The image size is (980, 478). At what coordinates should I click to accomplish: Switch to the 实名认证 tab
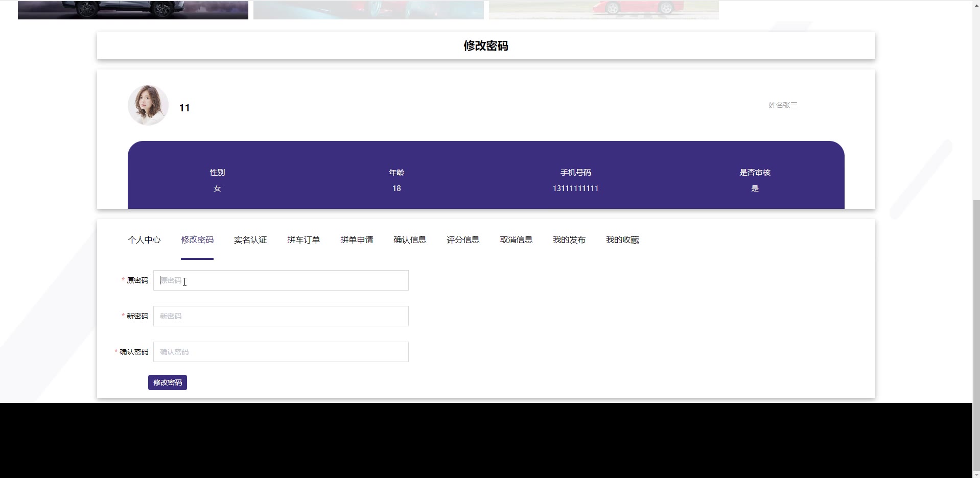(250, 240)
